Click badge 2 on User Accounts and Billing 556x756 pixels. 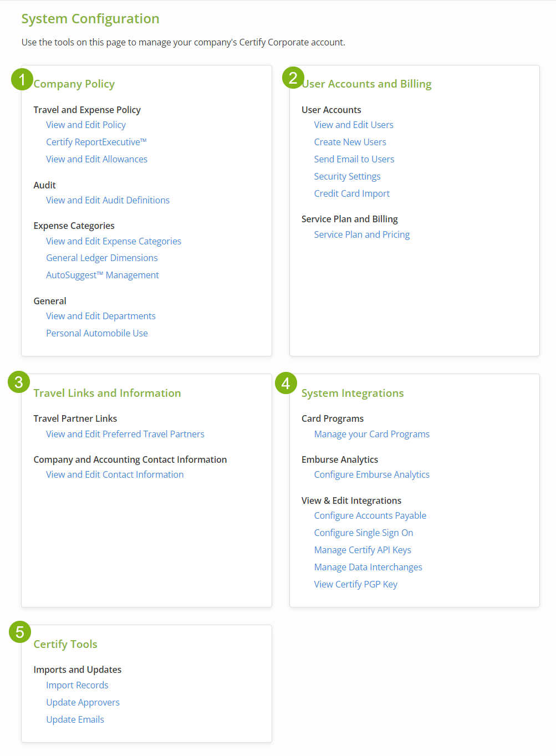pyautogui.click(x=293, y=79)
